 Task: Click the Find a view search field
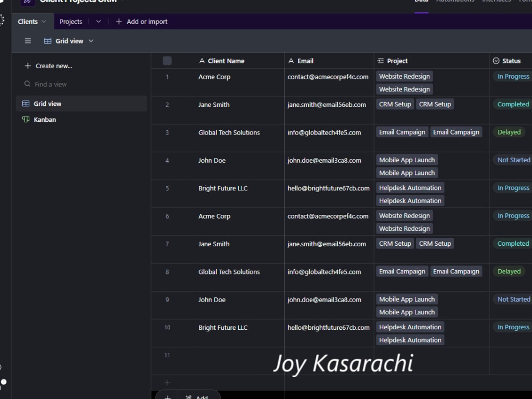(x=81, y=84)
